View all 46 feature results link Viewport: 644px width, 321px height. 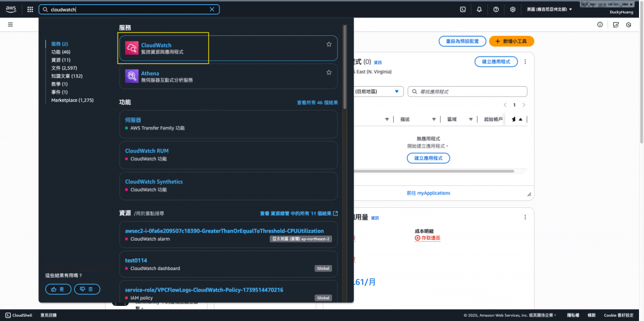click(317, 102)
